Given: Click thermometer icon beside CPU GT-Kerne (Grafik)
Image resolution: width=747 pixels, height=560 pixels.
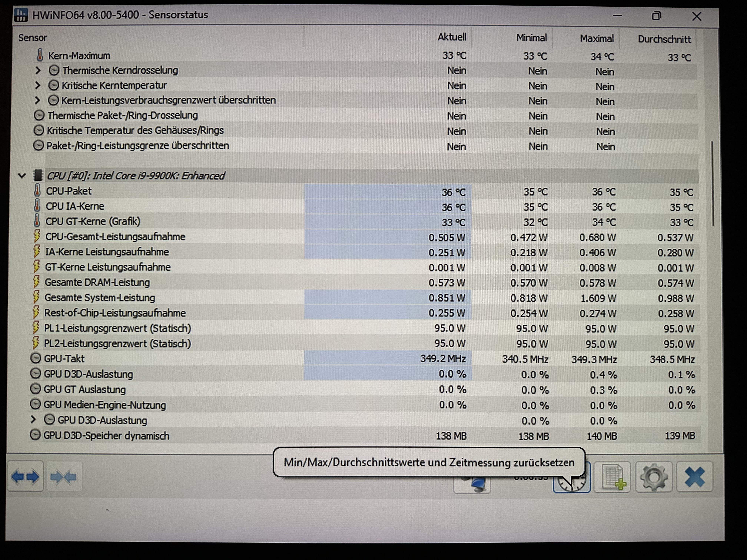Looking at the screenshot, I should [x=37, y=221].
